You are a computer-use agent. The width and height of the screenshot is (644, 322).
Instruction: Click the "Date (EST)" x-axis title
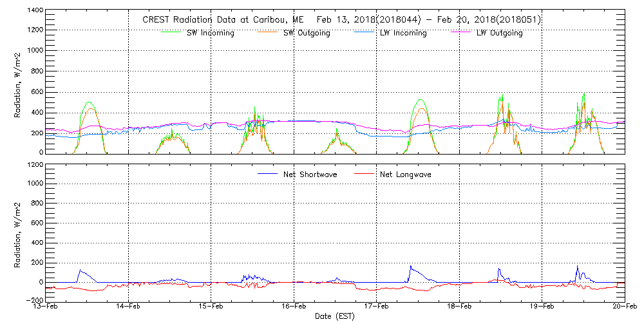(335, 316)
